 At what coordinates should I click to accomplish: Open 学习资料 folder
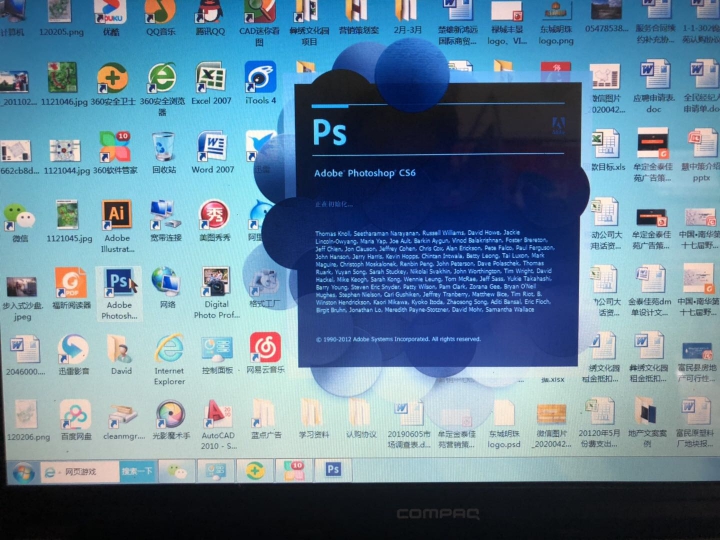pos(313,418)
